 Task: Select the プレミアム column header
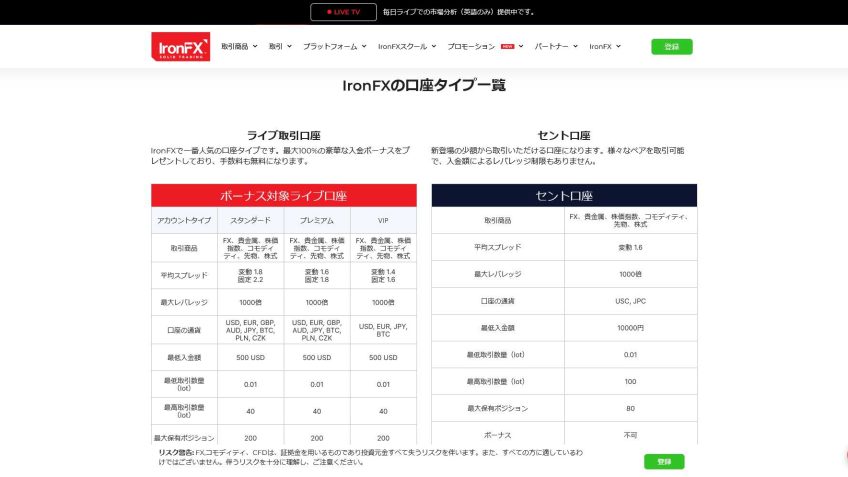(x=316, y=220)
